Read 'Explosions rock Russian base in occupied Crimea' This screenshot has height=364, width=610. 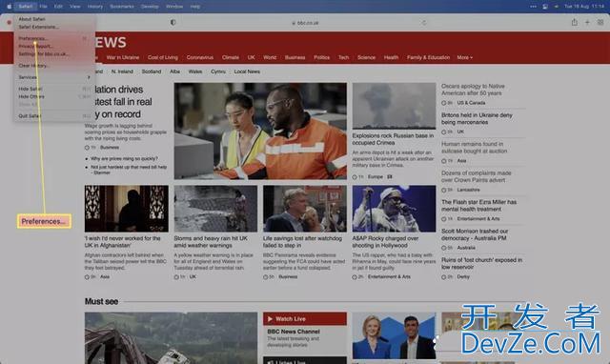click(393, 139)
